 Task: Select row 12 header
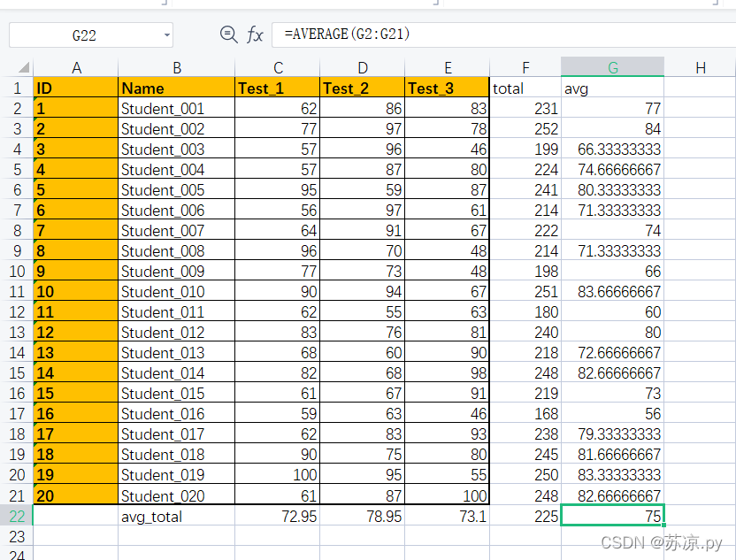click(x=17, y=312)
